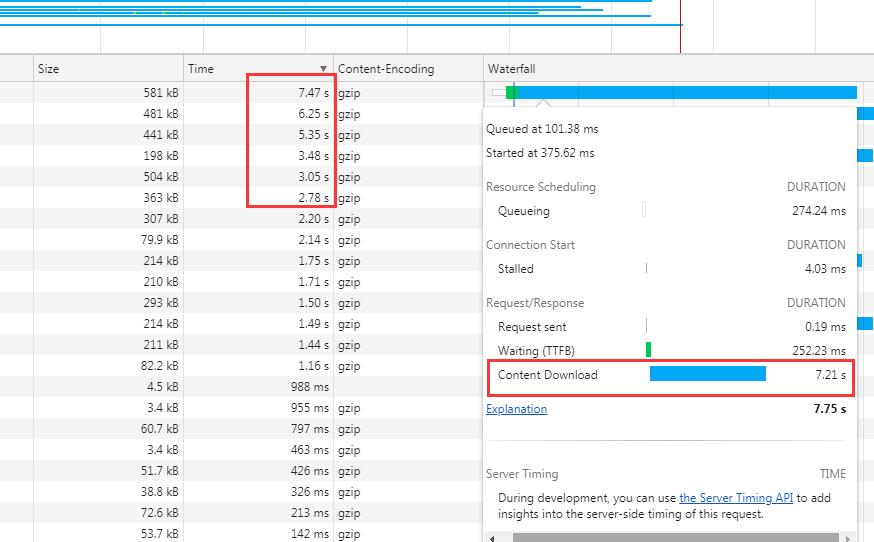This screenshot has width=874, height=542.
Task: Select the 581 kB size cell
Action: tap(108, 93)
